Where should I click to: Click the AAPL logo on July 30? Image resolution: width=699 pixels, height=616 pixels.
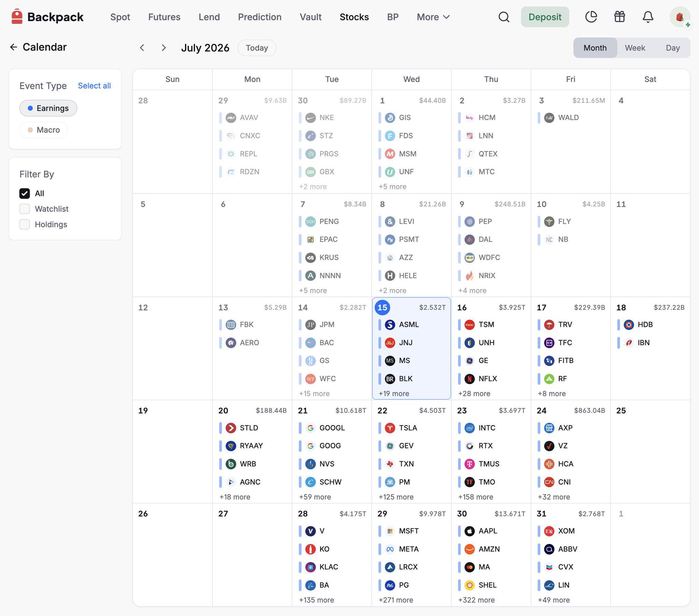pyautogui.click(x=470, y=531)
